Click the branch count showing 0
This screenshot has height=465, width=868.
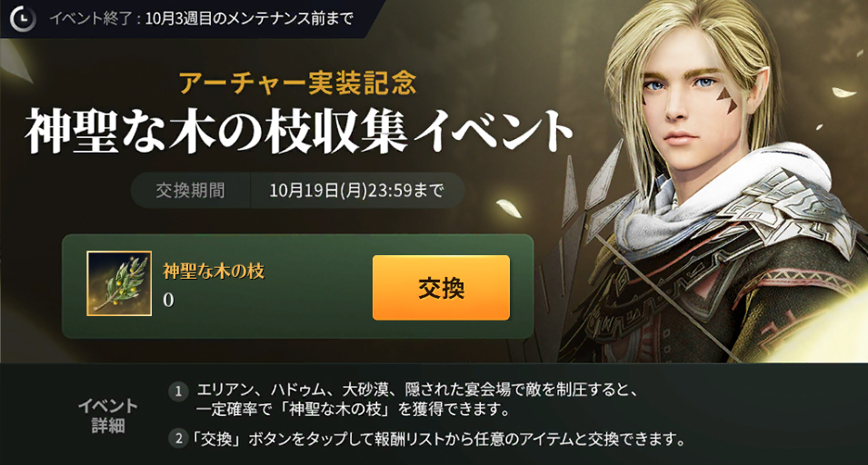168,301
